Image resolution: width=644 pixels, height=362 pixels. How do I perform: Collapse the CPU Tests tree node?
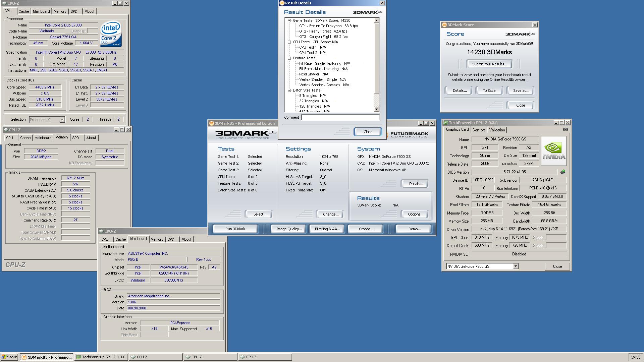click(289, 42)
